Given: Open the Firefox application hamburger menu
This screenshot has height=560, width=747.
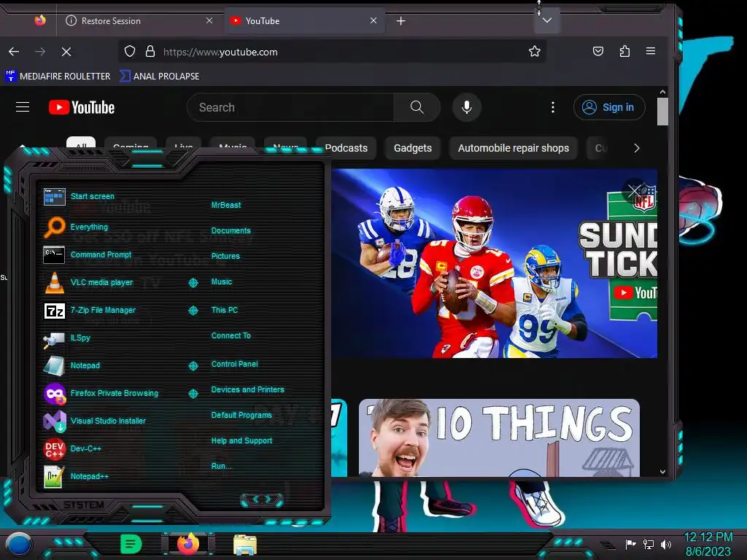Looking at the screenshot, I should [x=650, y=52].
